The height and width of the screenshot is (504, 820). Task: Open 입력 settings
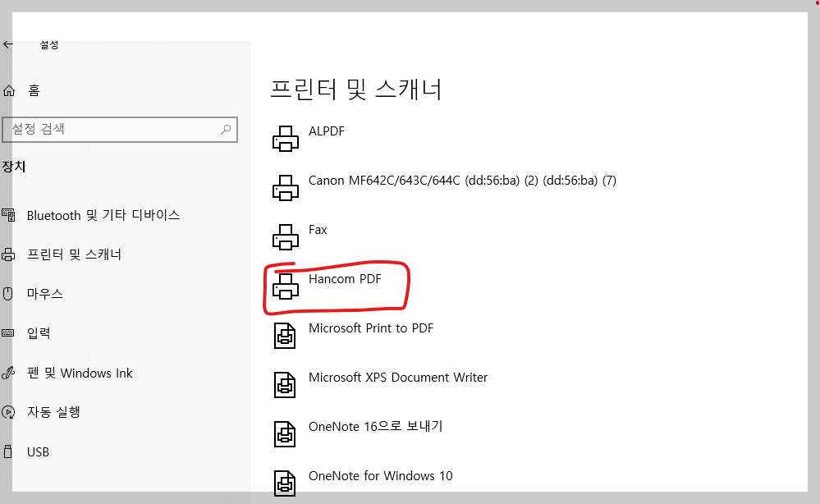pos(39,333)
